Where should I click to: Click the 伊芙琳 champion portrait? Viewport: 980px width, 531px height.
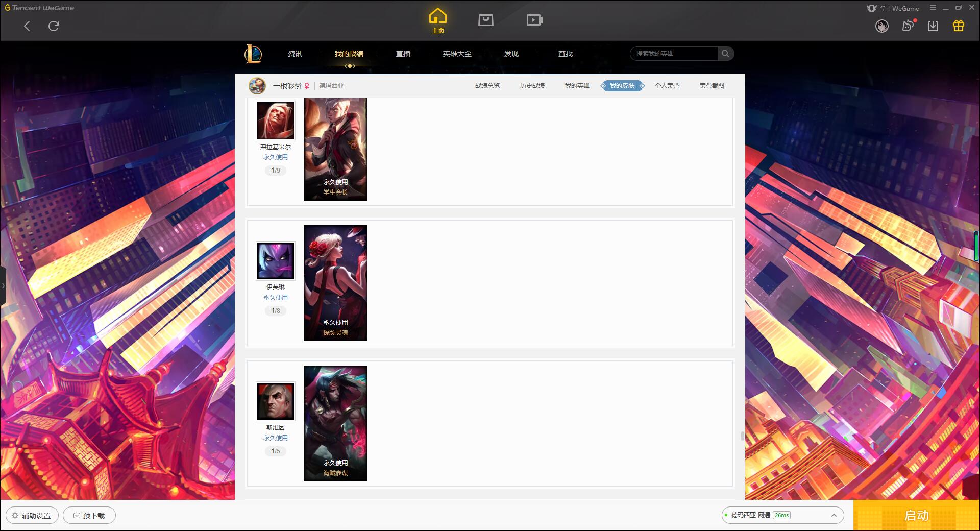(276, 261)
